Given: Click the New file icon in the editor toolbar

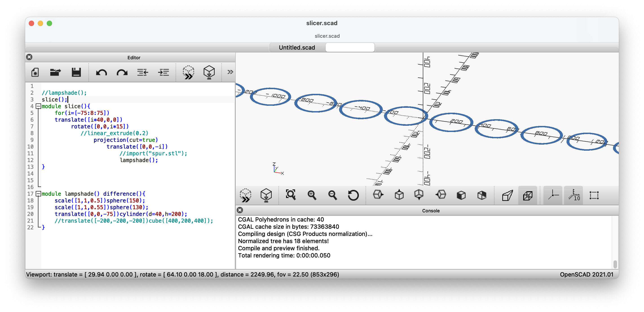Looking at the screenshot, I should click(35, 73).
